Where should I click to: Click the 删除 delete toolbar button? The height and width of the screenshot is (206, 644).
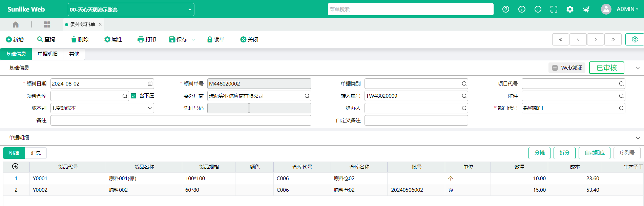click(80, 39)
